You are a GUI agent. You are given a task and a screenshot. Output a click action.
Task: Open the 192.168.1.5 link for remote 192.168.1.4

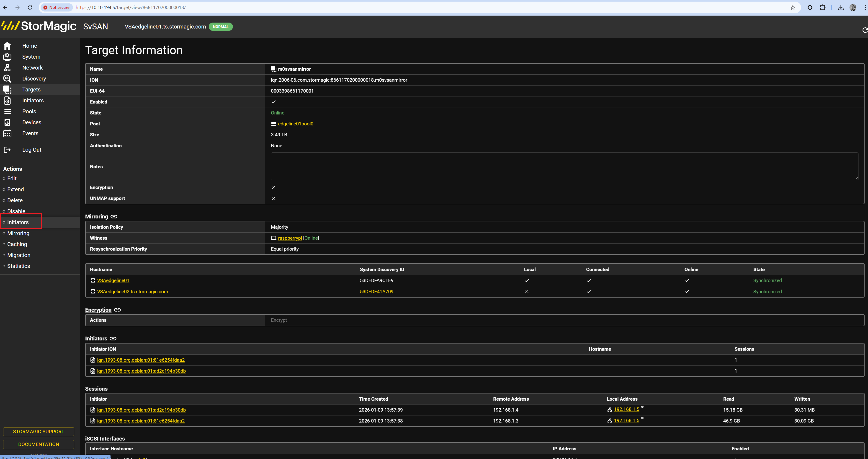626,410
